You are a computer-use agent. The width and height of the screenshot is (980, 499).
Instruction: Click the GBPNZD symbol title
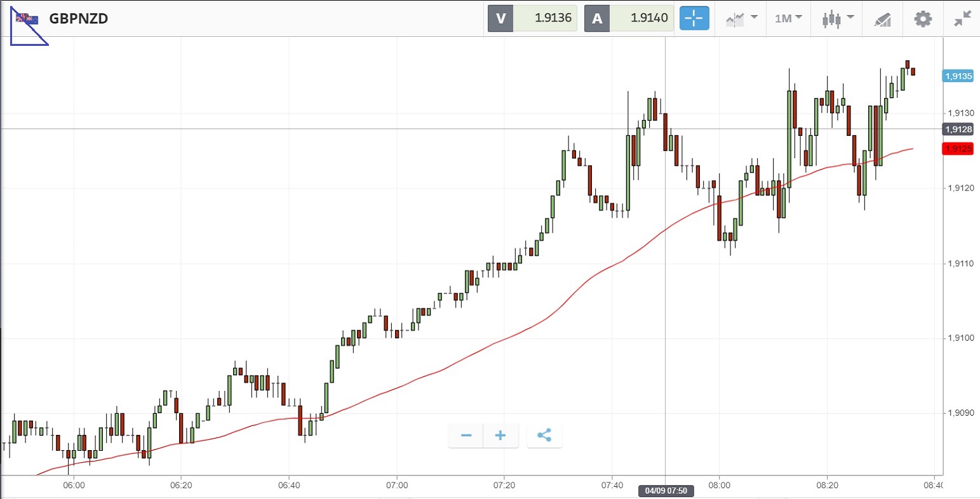tap(79, 18)
